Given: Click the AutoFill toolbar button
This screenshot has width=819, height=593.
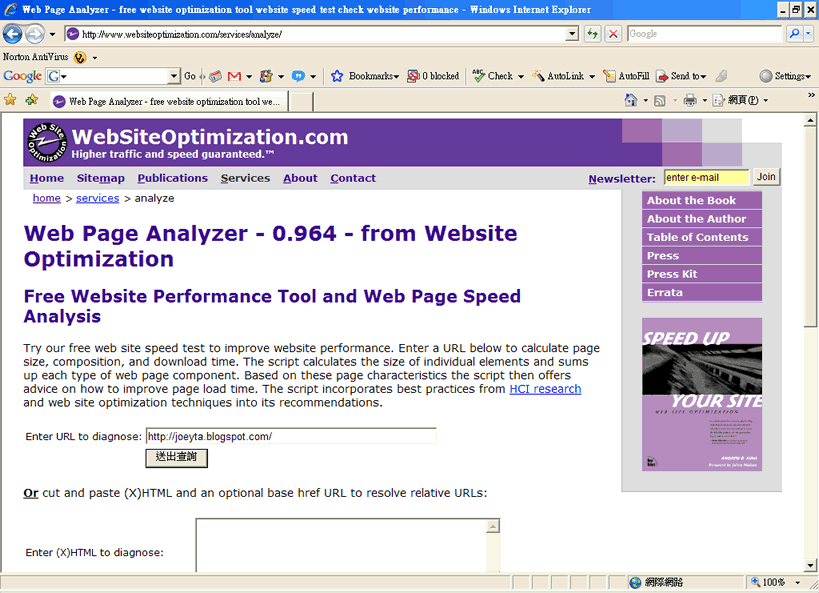Looking at the screenshot, I should [626, 76].
